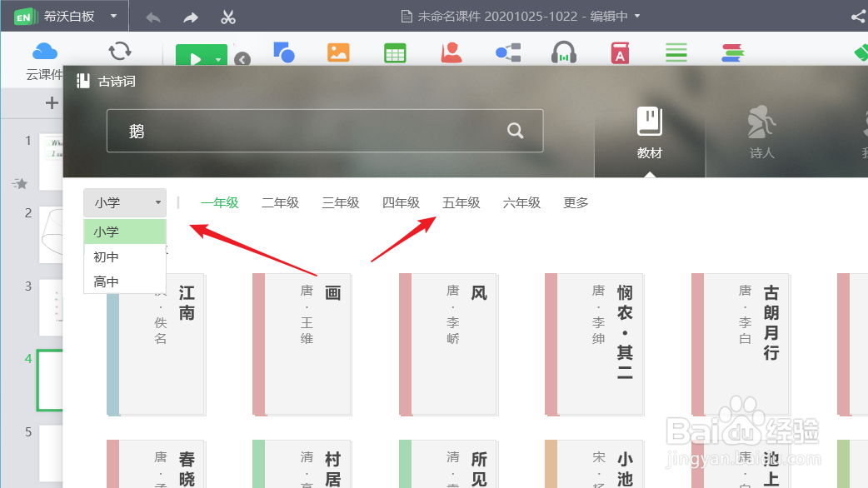Open the poem card 所见

(448, 464)
